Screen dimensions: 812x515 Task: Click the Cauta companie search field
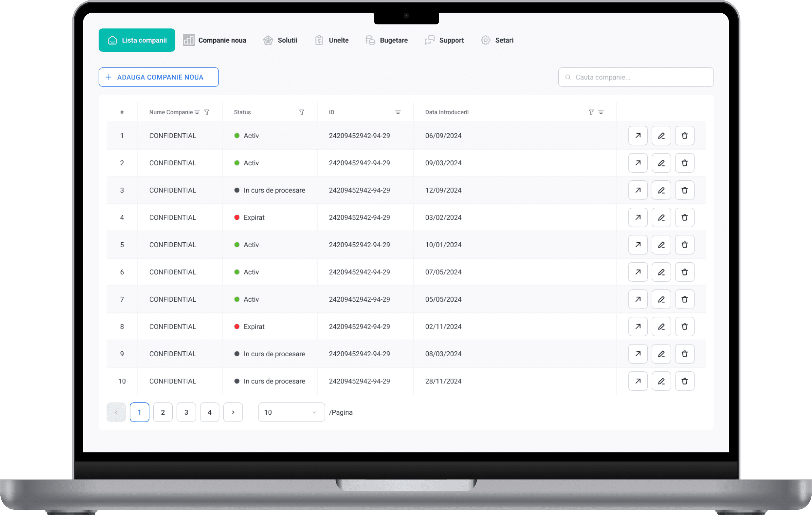click(x=636, y=77)
